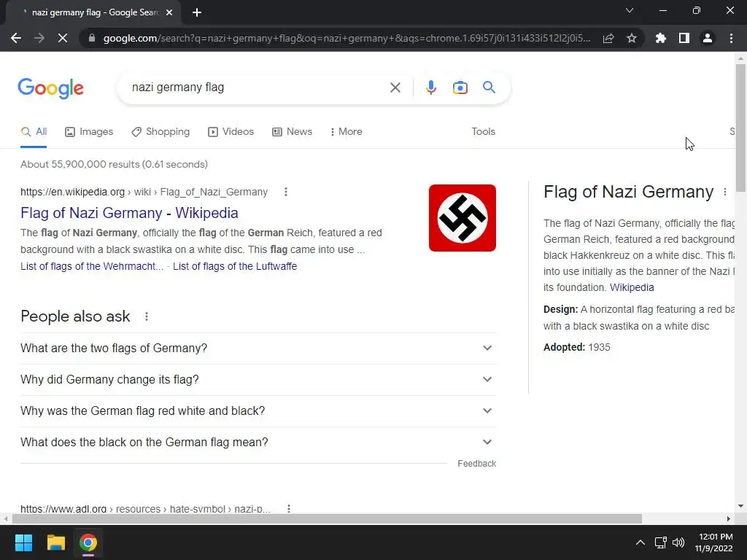The width and height of the screenshot is (747, 560).
Task: Open more options for the adl.org result
Action: (x=289, y=508)
